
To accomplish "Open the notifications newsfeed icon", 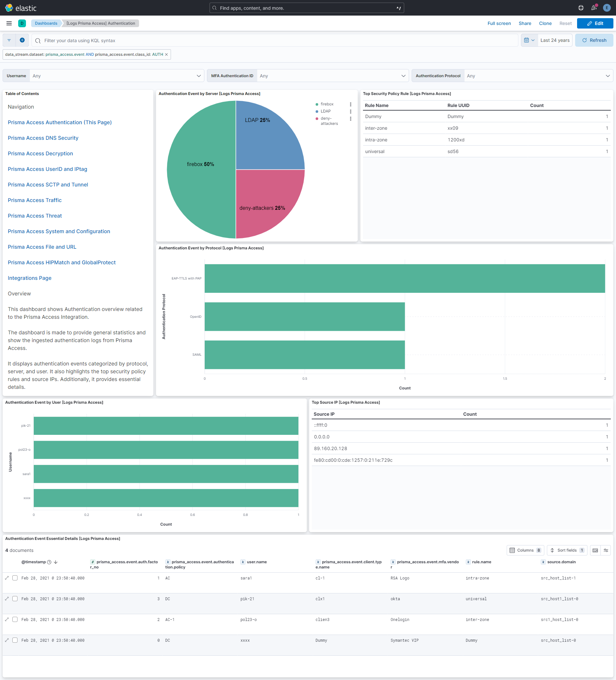I will pyautogui.click(x=593, y=8).
